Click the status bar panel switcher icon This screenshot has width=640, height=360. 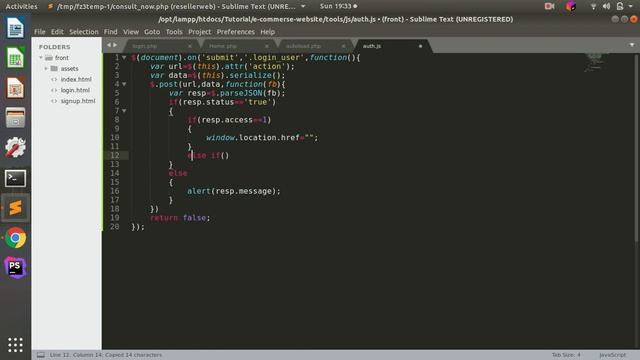[x=41, y=355]
